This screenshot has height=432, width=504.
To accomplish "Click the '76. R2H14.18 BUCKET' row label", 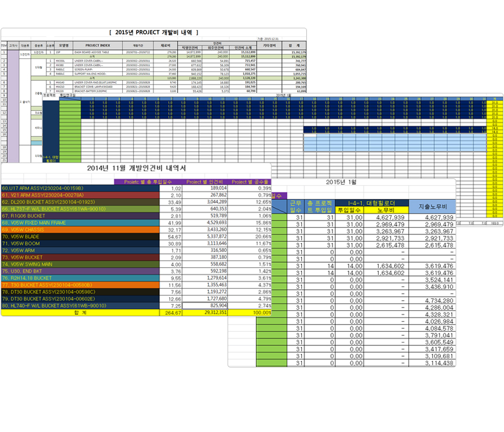I will pyautogui.click(x=80, y=278).
